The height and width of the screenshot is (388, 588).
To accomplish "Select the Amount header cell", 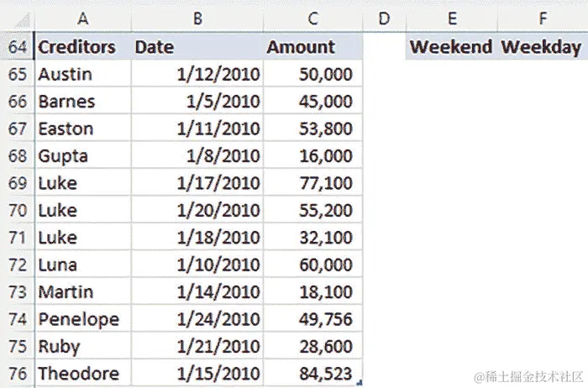I will click(x=313, y=47).
